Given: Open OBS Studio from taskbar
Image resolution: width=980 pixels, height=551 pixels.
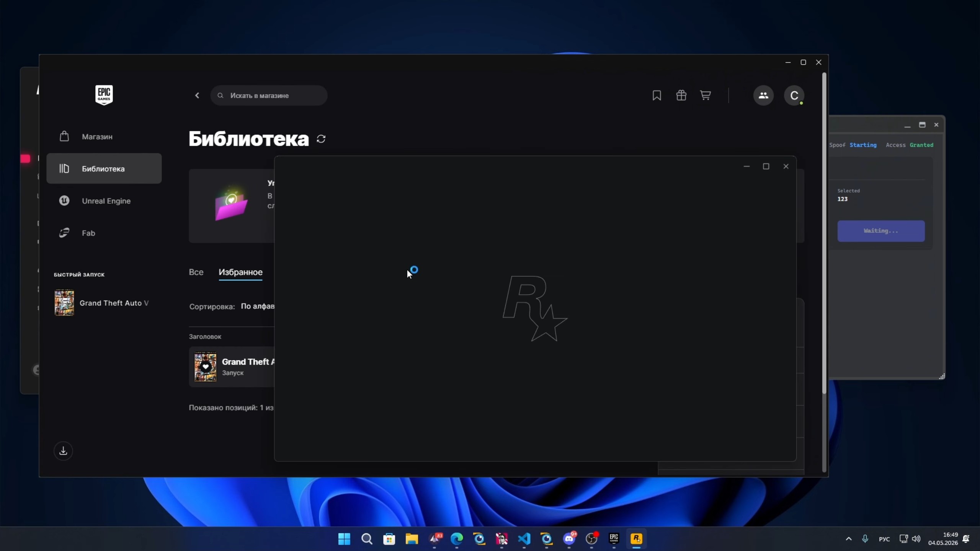Looking at the screenshot, I should pyautogui.click(x=591, y=539).
